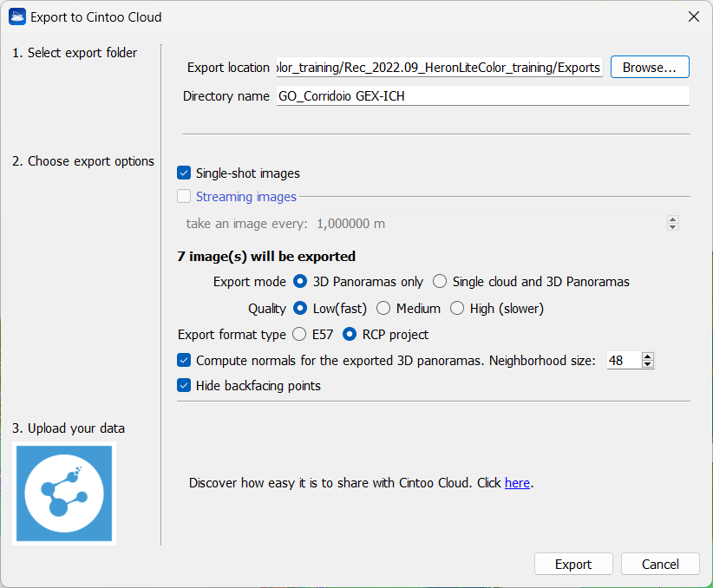Click the Browse... button

tap(650, 68)
